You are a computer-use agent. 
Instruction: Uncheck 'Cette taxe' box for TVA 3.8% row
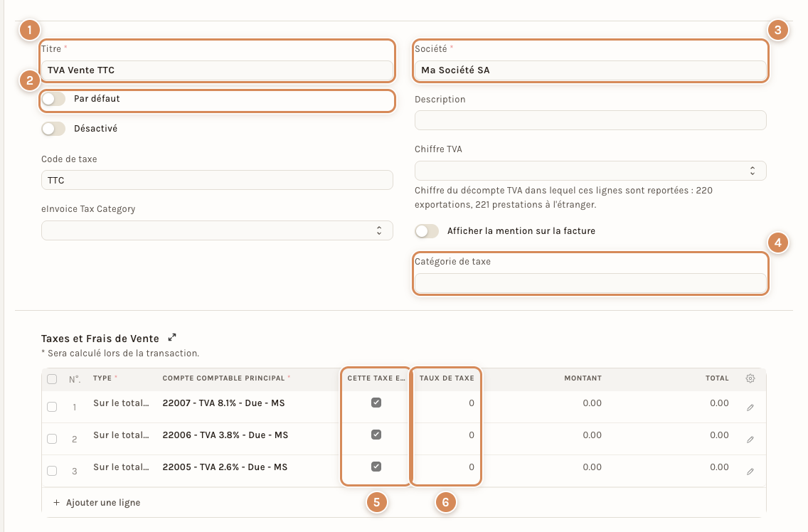(x=376, y=435)
